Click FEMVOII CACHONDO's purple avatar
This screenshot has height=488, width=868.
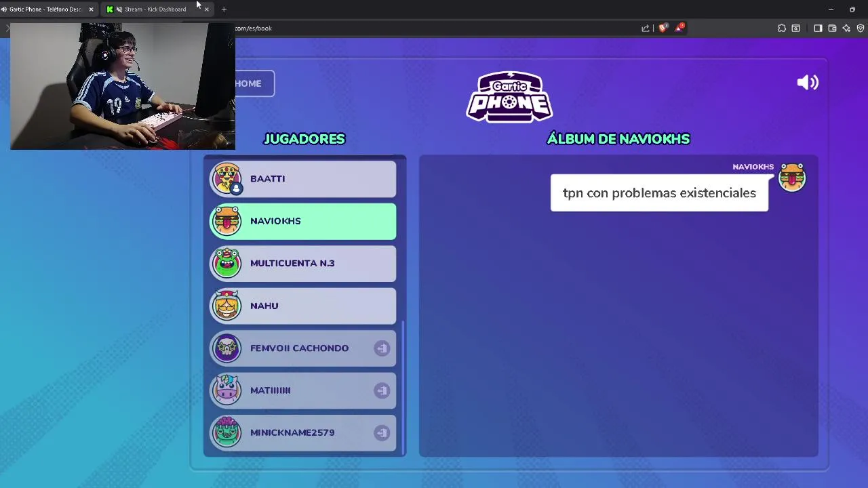(226, 348)
